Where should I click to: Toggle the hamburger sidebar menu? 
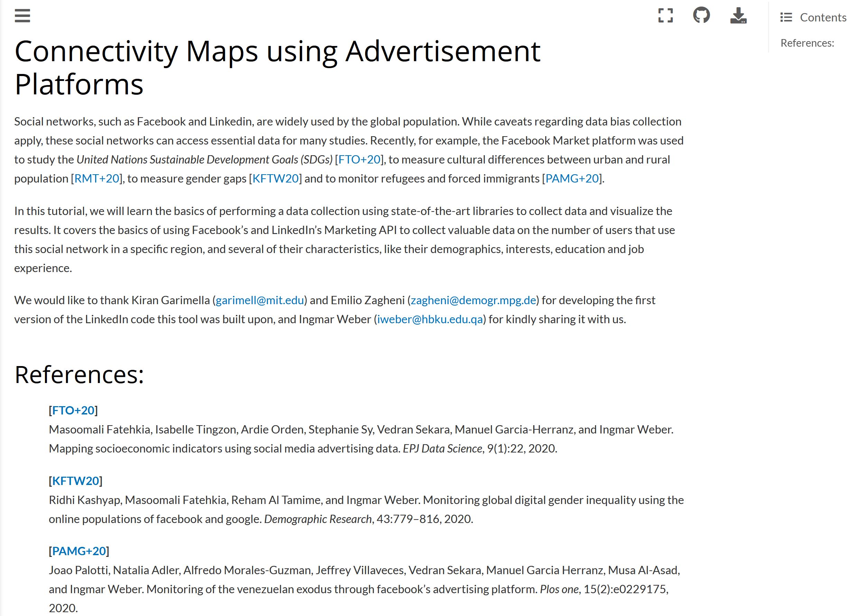click(22, 16)
